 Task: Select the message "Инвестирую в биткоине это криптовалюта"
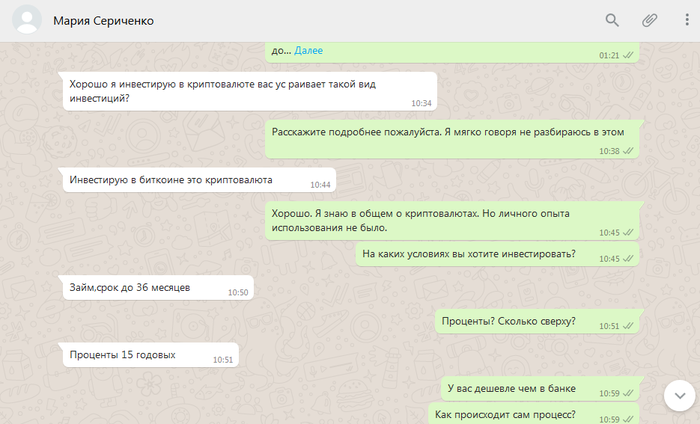(x=171, y=180)
